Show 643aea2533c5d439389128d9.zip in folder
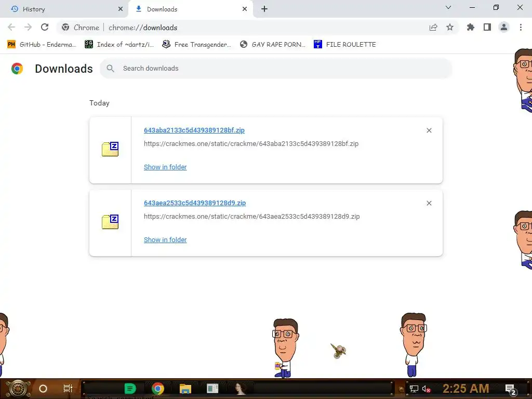Screen dimensions: 532x399 click(x=165, y=240)
